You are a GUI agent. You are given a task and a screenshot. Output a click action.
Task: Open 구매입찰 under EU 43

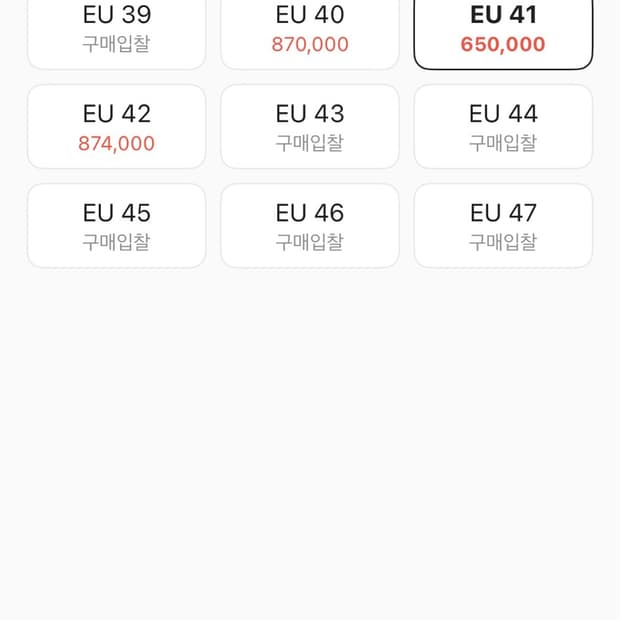pos(310,143)
